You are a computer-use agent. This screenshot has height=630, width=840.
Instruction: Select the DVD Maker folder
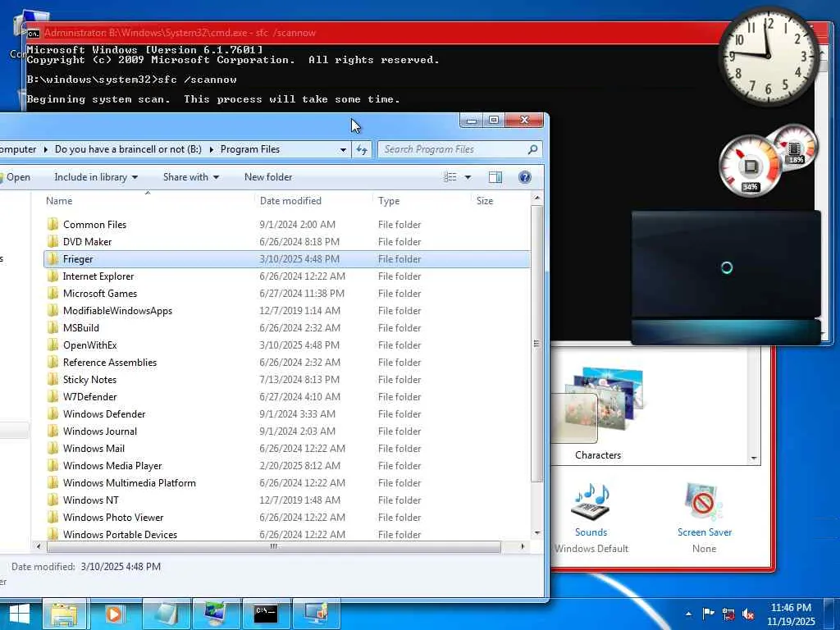[286, 242]
